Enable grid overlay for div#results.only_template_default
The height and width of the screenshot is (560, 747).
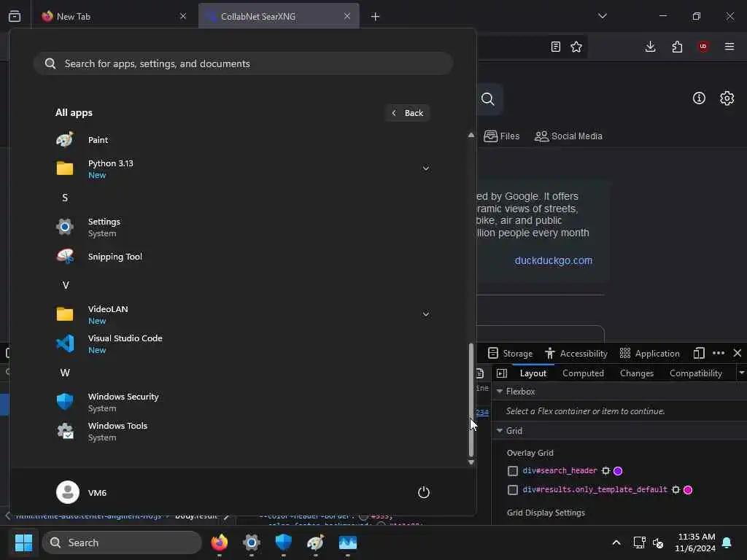tap(513, 490)
